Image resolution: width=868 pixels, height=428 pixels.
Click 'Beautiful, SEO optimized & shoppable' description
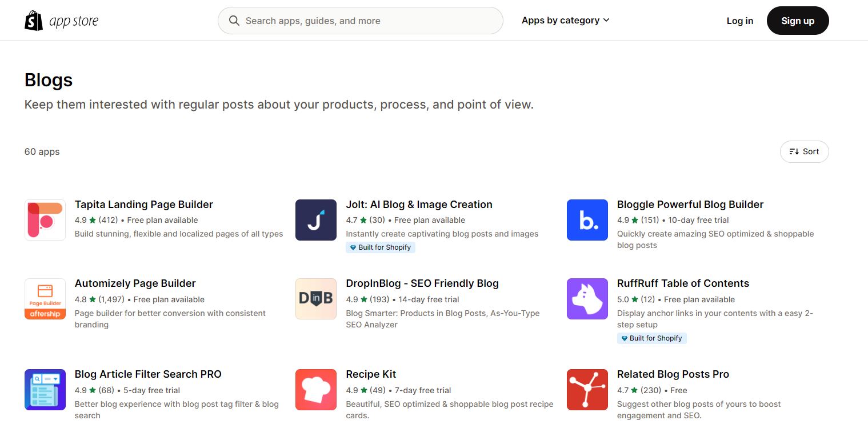pos(450,410)
